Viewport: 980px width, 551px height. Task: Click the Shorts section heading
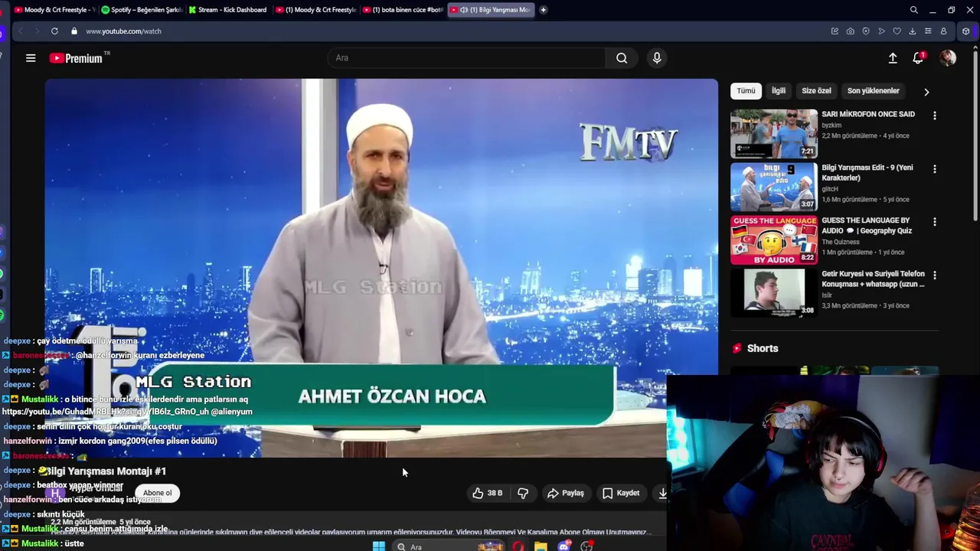tap(763, 348)
